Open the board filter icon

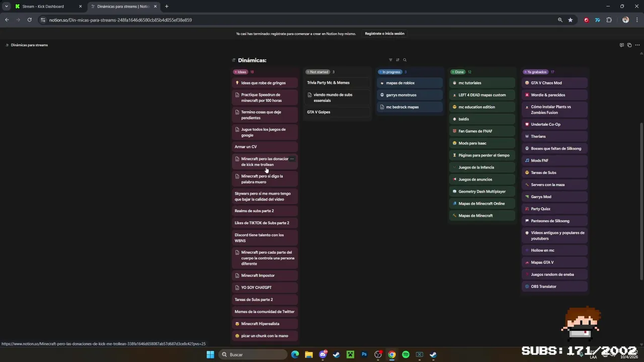point(390,60)
